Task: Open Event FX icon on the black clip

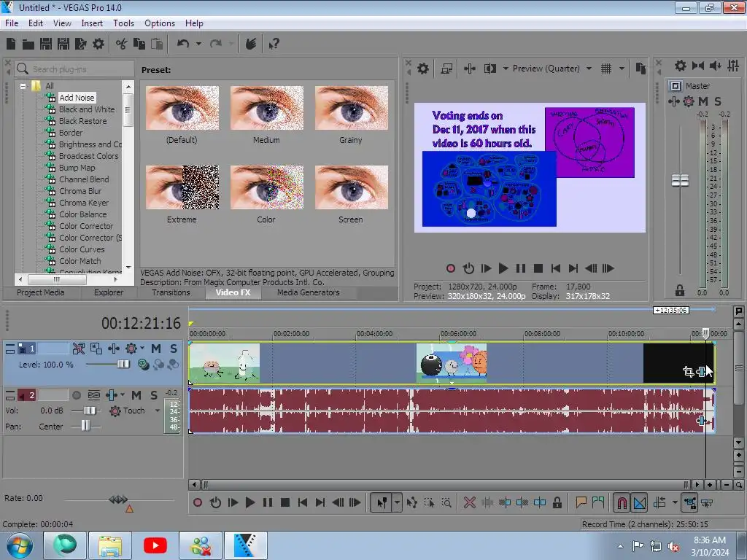Action: coord(701,371)
